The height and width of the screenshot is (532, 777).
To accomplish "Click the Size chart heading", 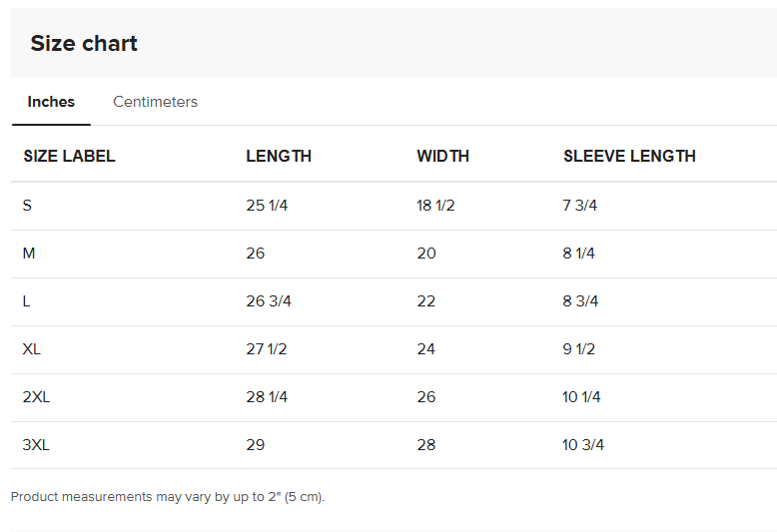I will pyautogui.click(x=84, y=43).
